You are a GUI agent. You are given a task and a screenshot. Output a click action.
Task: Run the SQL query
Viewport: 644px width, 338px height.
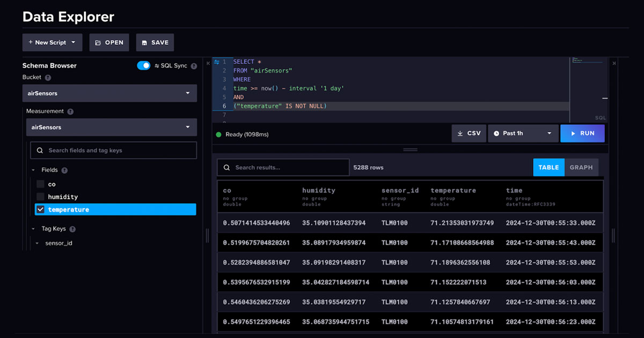tap(582, 133)
